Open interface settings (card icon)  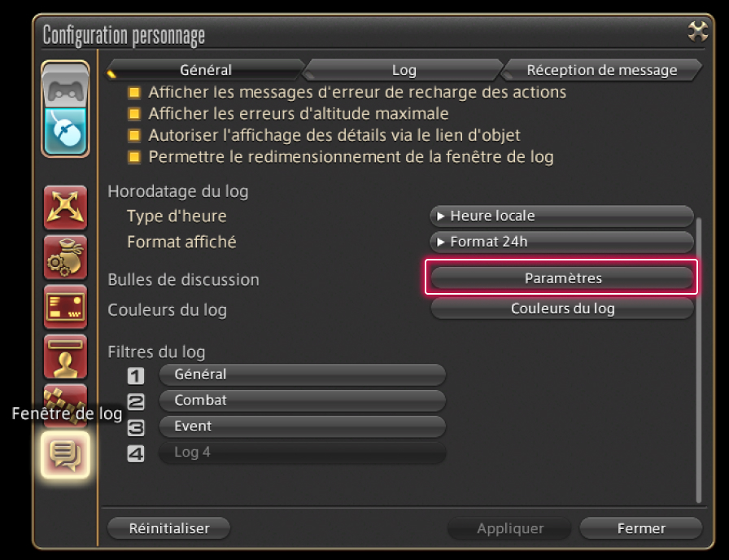point(65,306)
